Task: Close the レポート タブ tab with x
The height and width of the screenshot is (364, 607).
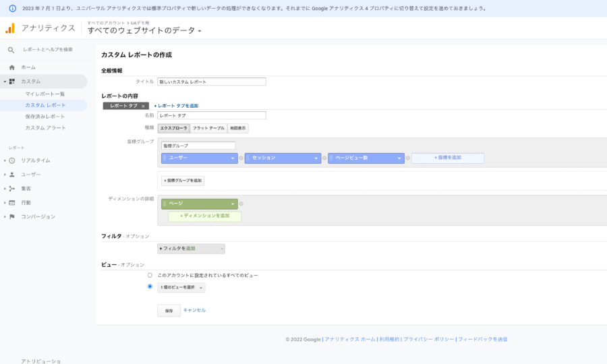Action: [143, 107]
